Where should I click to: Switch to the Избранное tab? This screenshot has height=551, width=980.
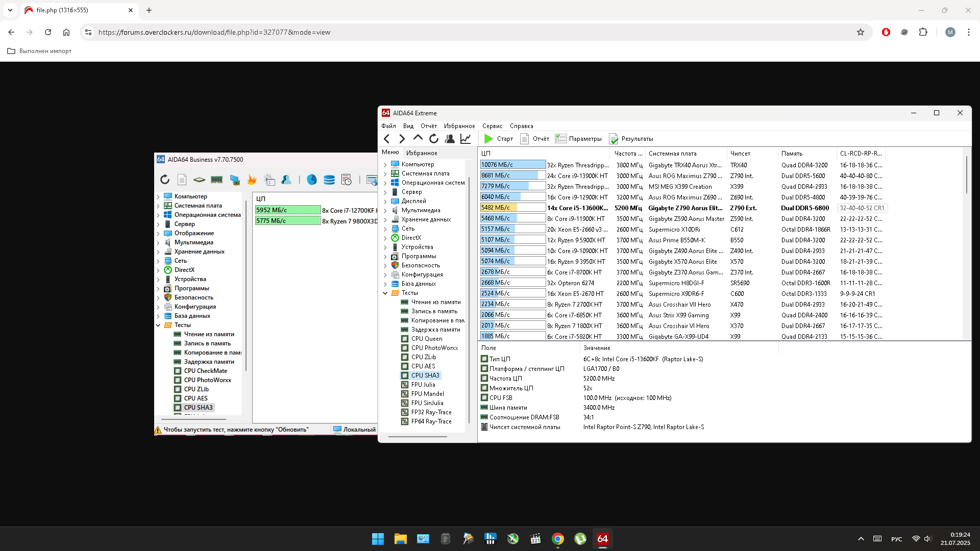(x=422, y=153)
